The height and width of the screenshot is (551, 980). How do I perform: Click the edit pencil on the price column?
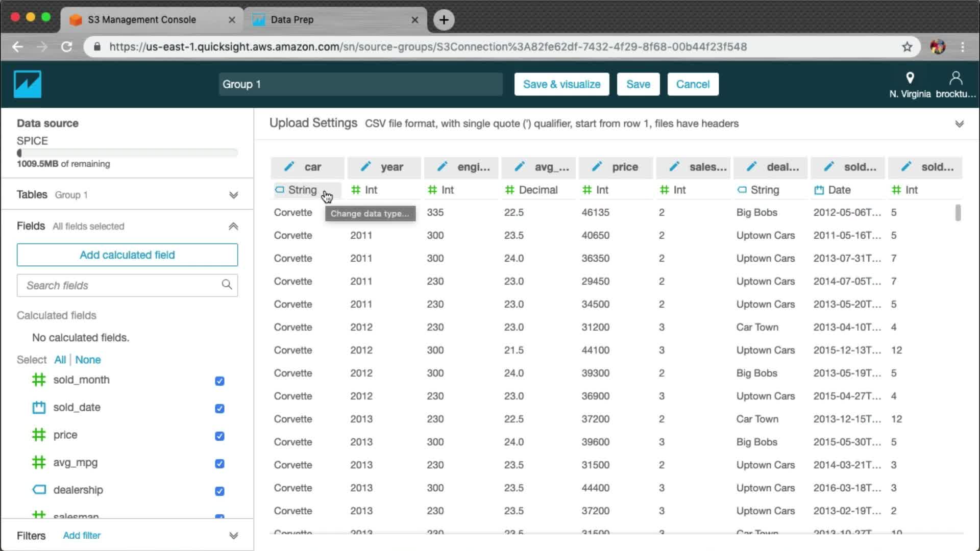click(597, 167)
